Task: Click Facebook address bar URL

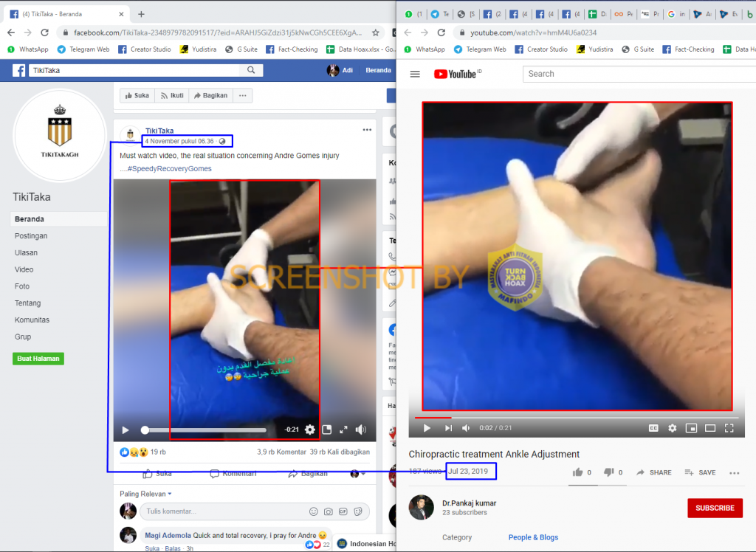Action: click(x=218, y=32)
